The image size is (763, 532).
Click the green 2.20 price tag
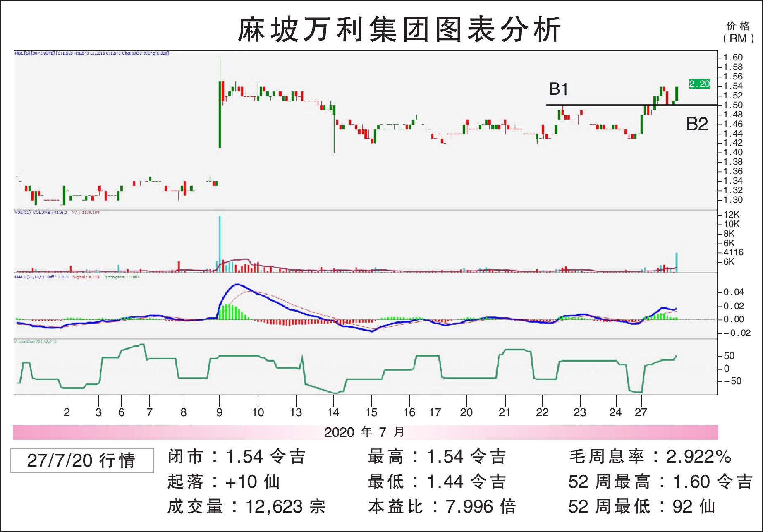tap(699, 84)
